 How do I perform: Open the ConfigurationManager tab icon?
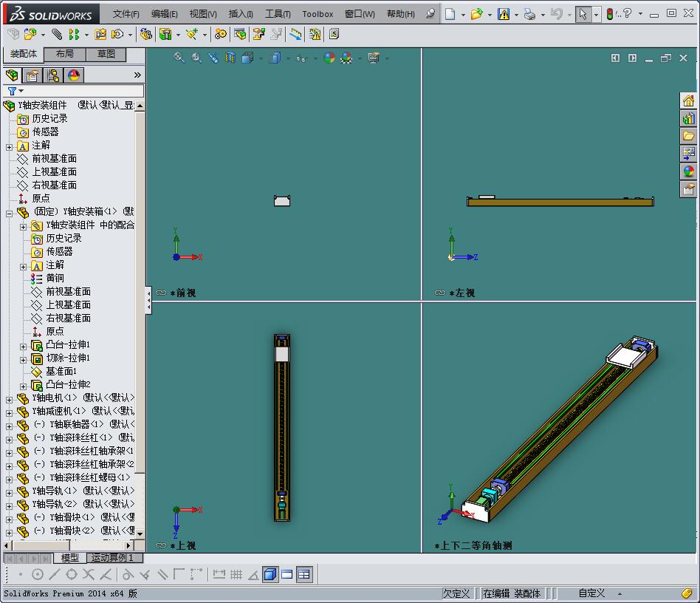[53, 75]
